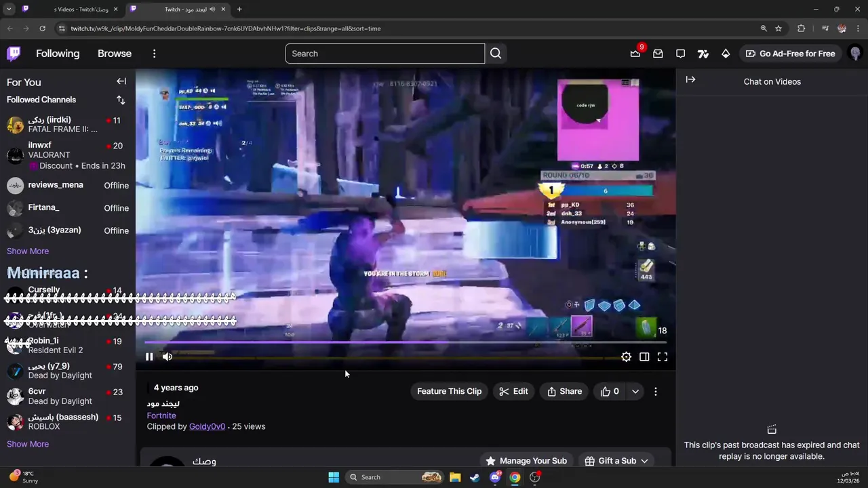The width and height of the screenshot is (868, 488).
Task: Open iirdki channel in sidebar
Action: [68, 125]
